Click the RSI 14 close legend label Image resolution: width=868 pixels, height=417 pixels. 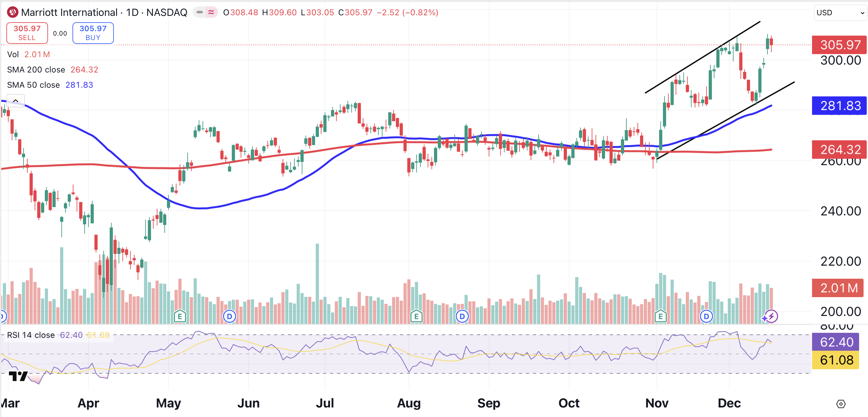31,335
